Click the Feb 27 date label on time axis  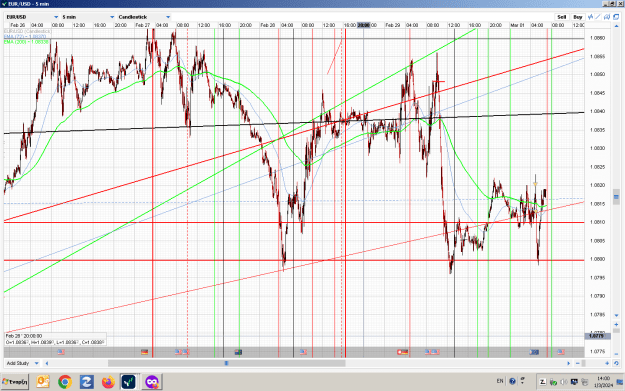[x=143, y=25]
